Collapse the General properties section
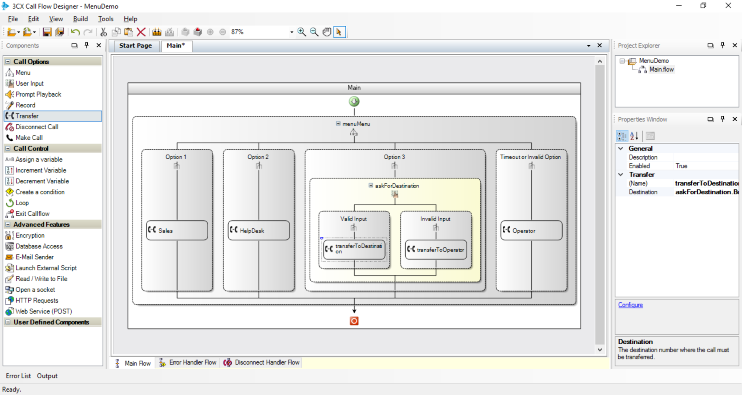This screenshot has height=395, width=742. click(621, 149)
